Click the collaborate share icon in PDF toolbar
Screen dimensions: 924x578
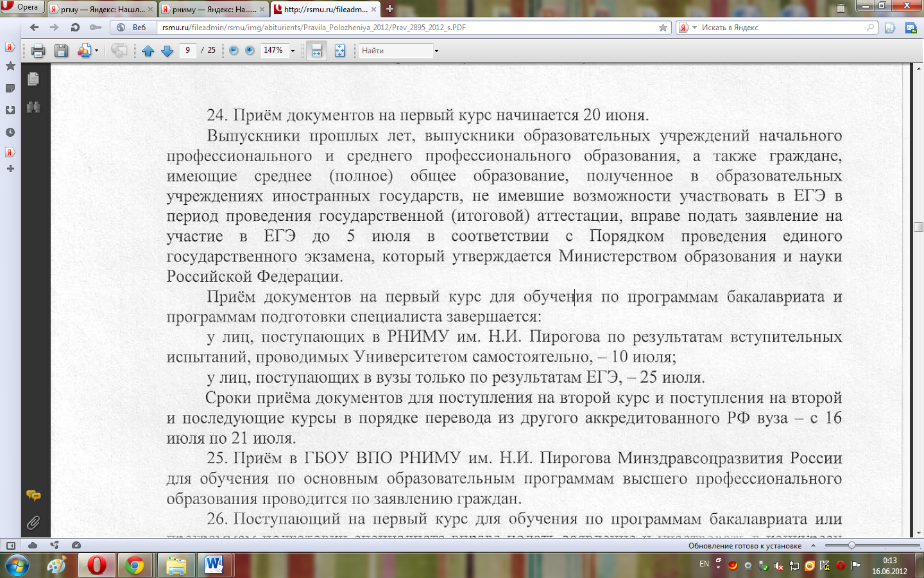pyautogui.click(x=84, y=51)
